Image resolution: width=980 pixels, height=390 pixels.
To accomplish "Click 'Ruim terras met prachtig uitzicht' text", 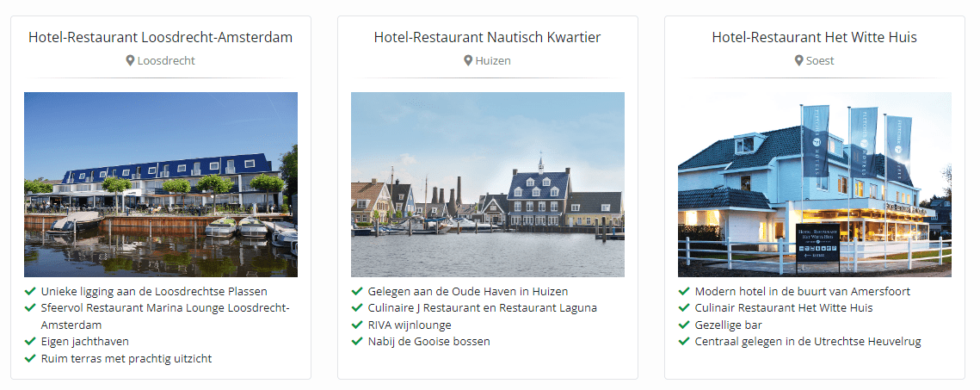I will point(126,358).
